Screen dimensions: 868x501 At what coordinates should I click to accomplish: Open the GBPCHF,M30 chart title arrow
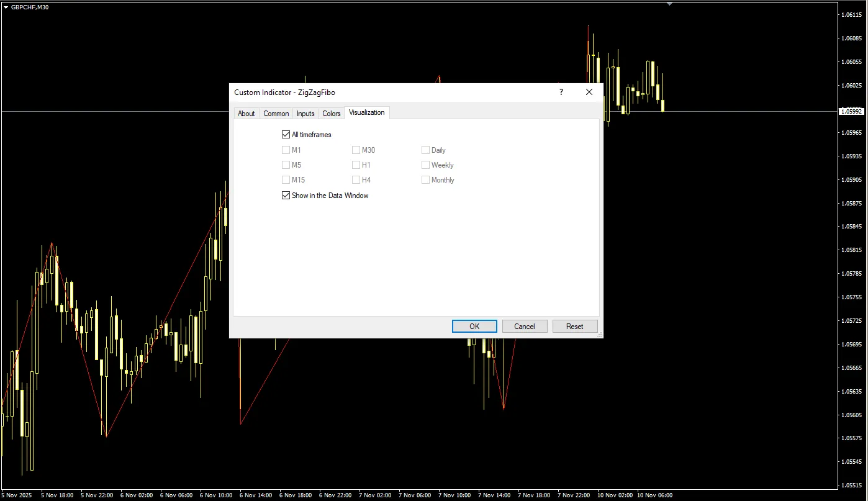click(x=6, y=7)
